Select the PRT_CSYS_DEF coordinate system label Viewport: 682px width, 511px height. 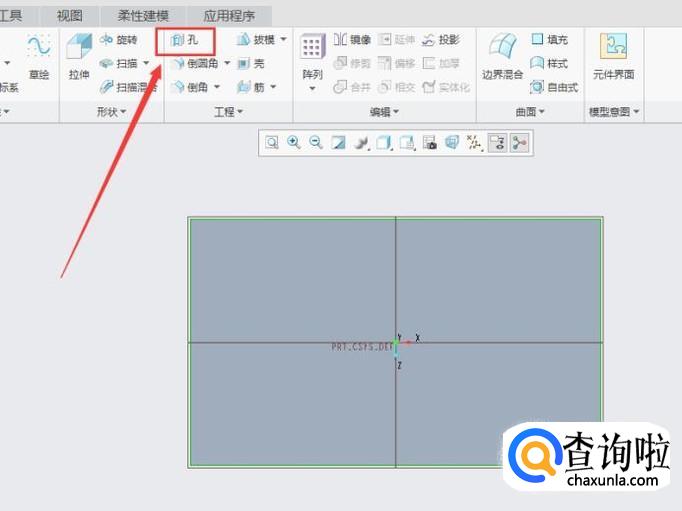click(362, 347)
